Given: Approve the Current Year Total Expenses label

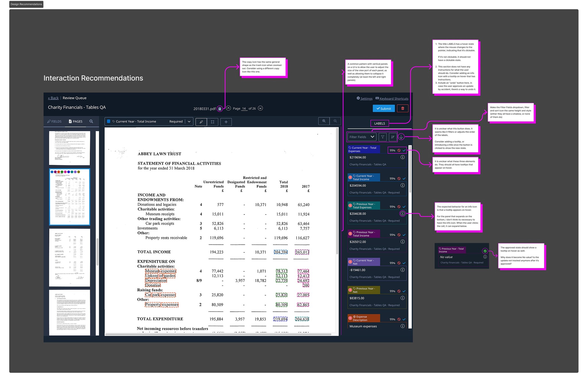Looking at the screenshot, I should coord(404,150).
